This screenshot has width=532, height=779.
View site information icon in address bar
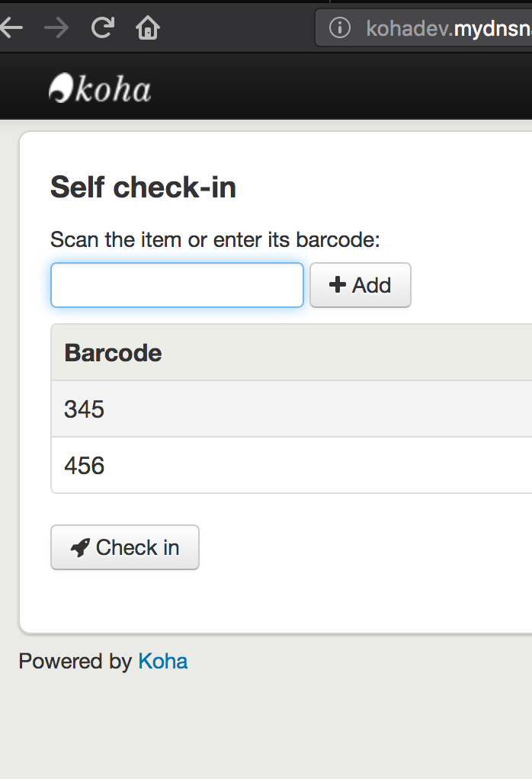[339, 28]
